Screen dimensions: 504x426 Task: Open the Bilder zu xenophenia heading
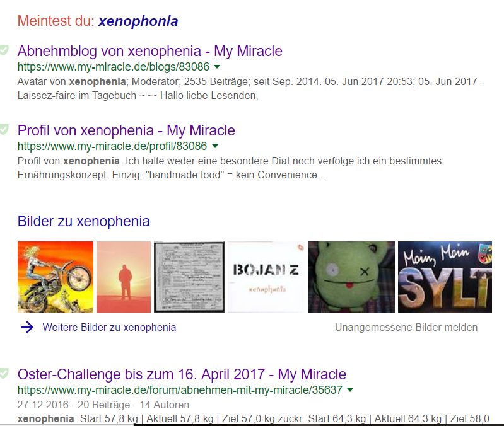pyautogui.click(x=83, y=221)
